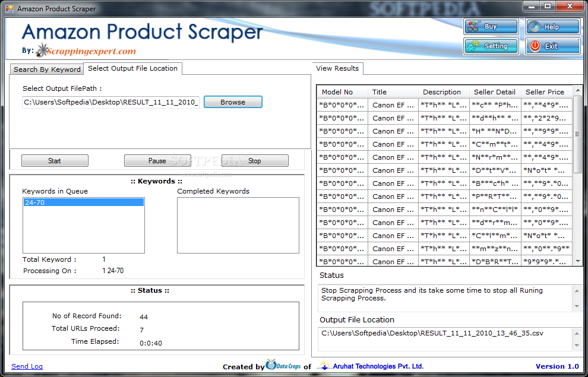The image size is (588, 377).
Task: Click Time Elapsed value 0:0:40
Action: pos(151,343)
